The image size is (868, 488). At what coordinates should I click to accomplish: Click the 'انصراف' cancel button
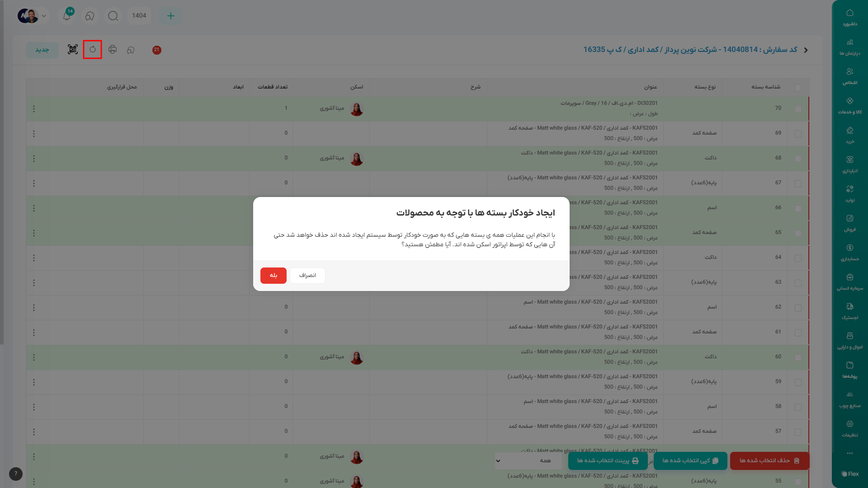[x=307, y=275]
